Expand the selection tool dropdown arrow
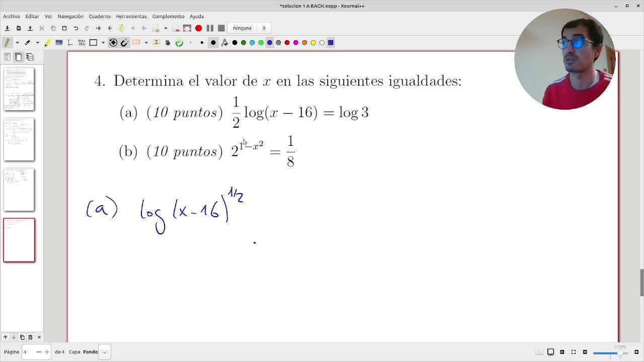 coord(146,43)
